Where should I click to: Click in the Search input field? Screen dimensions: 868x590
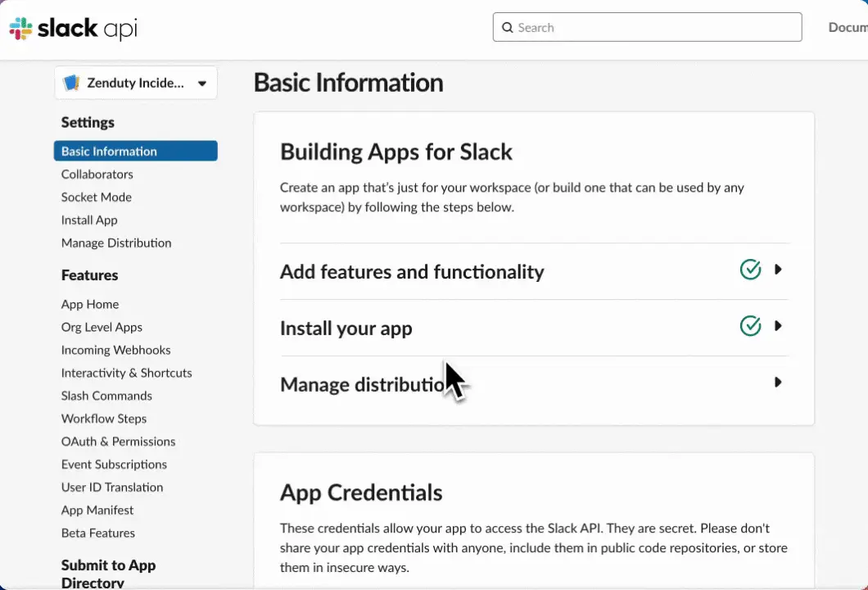[647, 27]
